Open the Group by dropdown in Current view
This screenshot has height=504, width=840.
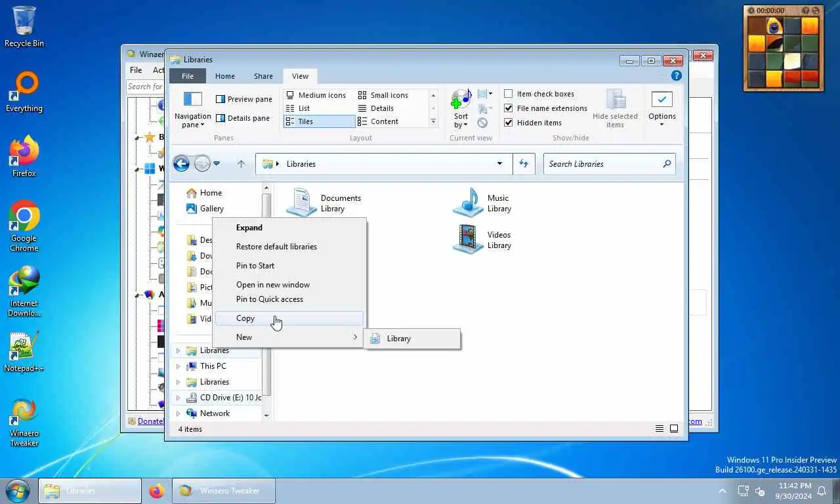[484, 94]
